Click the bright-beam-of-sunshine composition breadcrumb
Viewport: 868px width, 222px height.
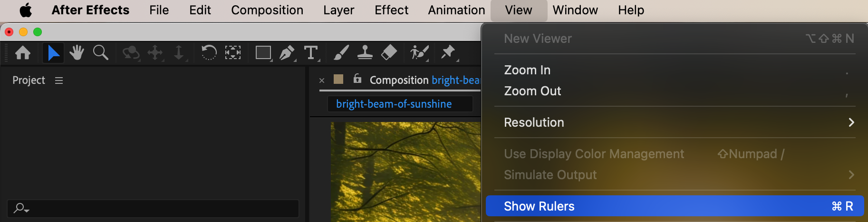394,104
